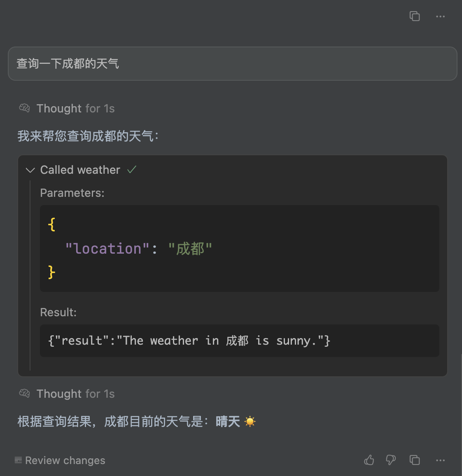Click the Called weather title text
This screenshot has width=462, height=476.
pos(79,170)
